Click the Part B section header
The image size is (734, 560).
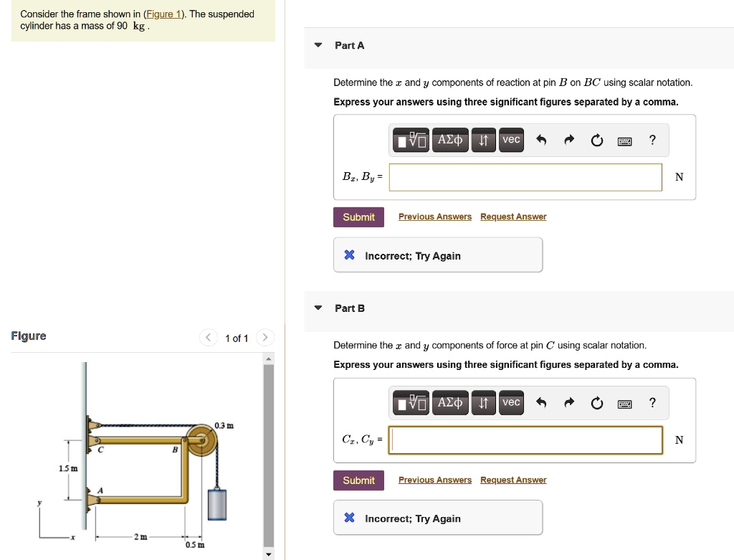tap(350, 308)
